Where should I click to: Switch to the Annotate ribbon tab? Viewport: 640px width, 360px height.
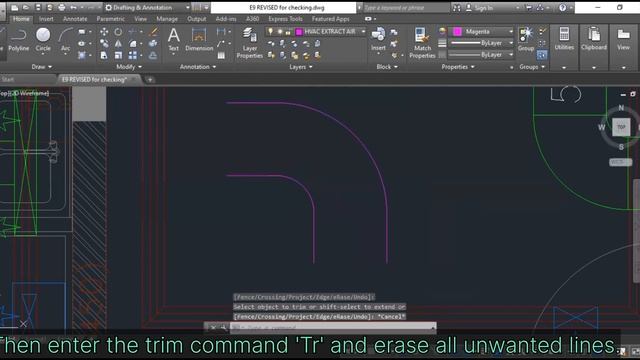[x=75, y=19]
